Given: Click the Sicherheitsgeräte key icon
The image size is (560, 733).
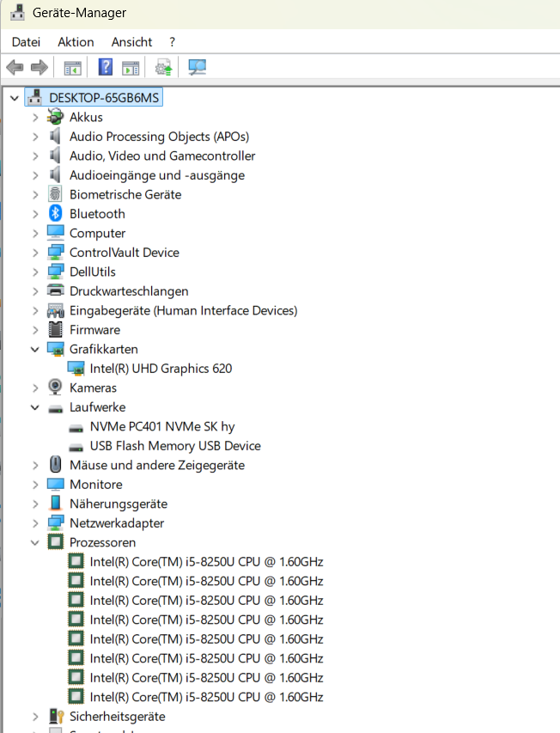Looking at the screenshot, I should [x=56, y=716].
